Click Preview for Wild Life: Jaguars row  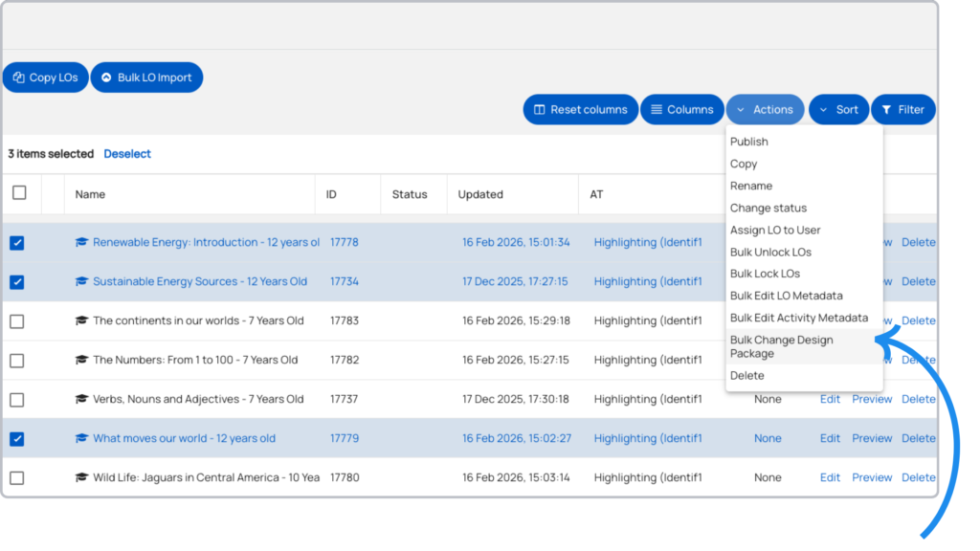[872, 478]
